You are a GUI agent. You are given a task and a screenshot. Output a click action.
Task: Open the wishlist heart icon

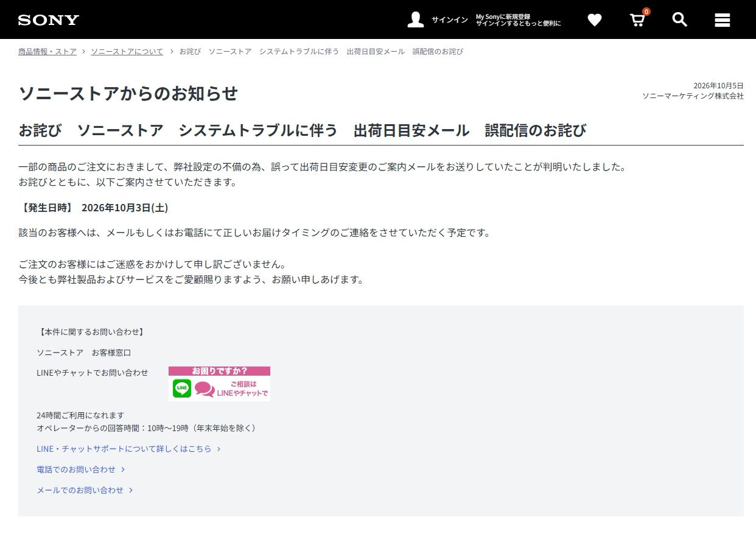[x=595, y=20]
